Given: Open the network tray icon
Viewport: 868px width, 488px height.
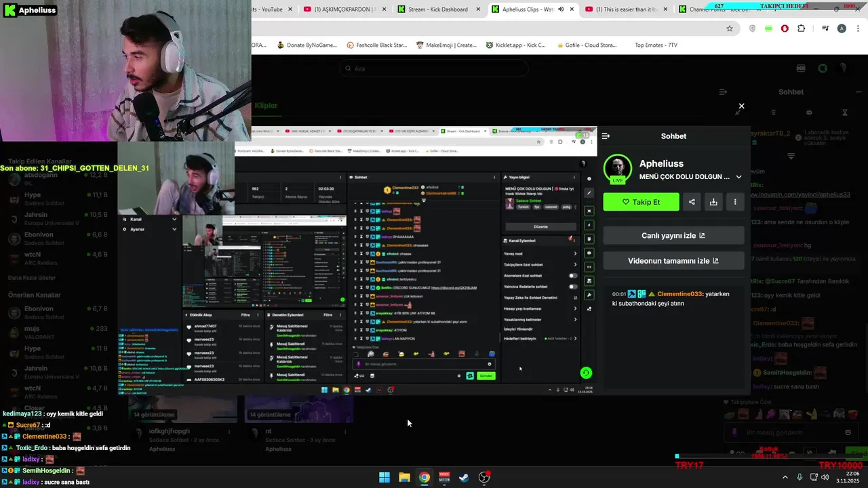Looking at the screenshot, I should point(814,477).
